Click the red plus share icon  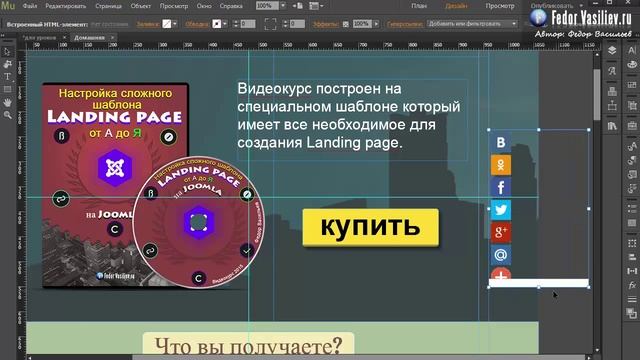tap(501, 273)
